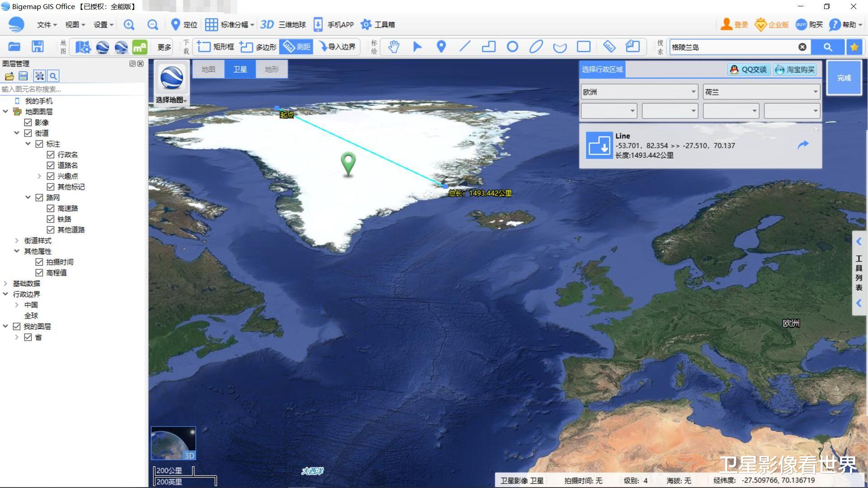Toggle the 影像 layer checkbox
This screenshot has width=868, height=488.
pos(28,122)
